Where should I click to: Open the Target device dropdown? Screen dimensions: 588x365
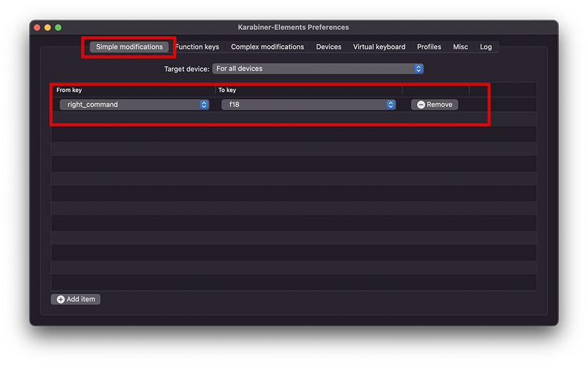coord(318,69)
